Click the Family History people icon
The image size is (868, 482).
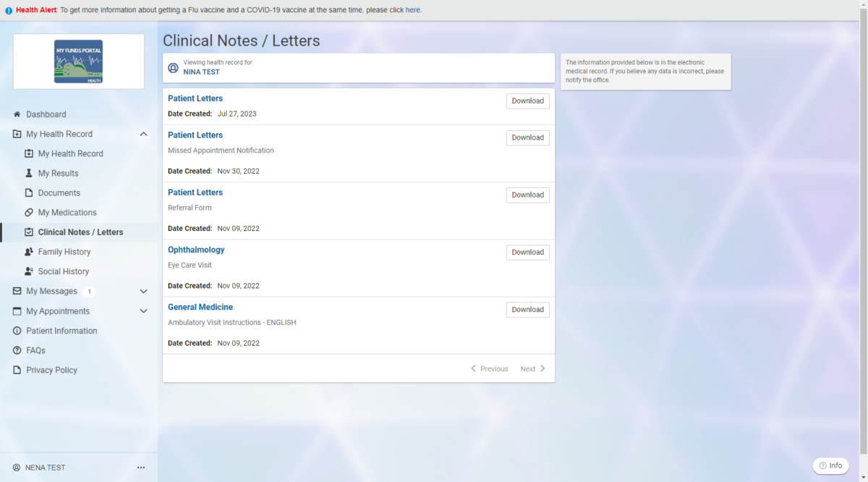click(x=29, y=252)
